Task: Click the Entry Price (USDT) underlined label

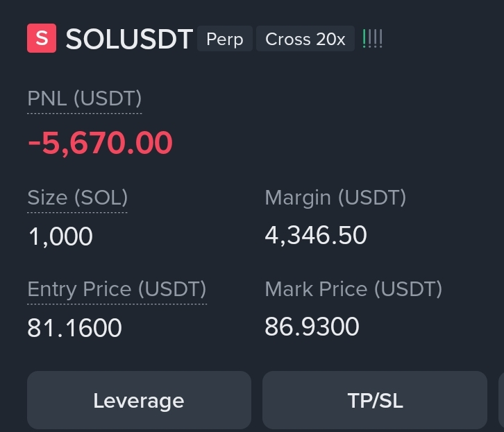Action: coord(117,289)
